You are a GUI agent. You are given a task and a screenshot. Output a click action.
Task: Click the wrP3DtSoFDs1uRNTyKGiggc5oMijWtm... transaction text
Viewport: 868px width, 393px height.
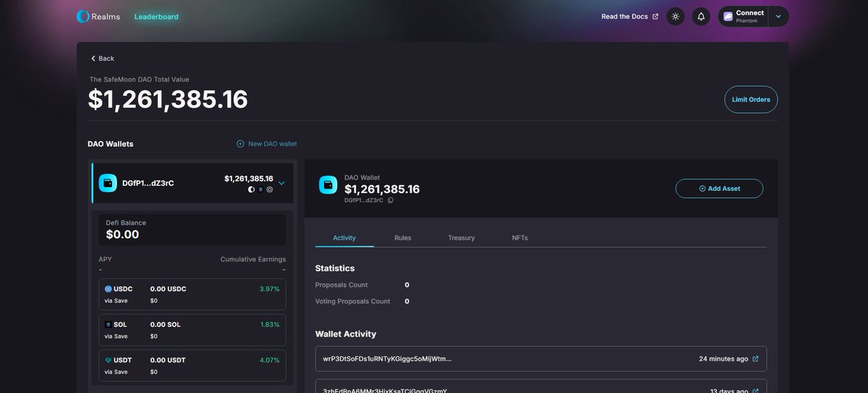pos(387,359)
